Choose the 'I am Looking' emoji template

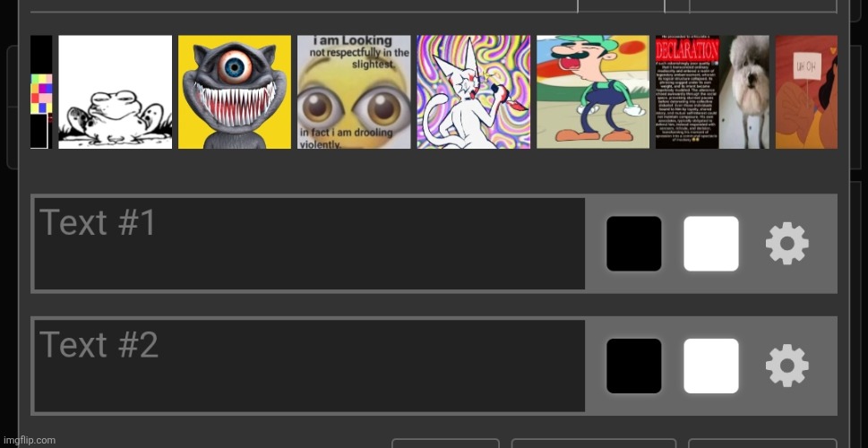click(x=355, y=92)
